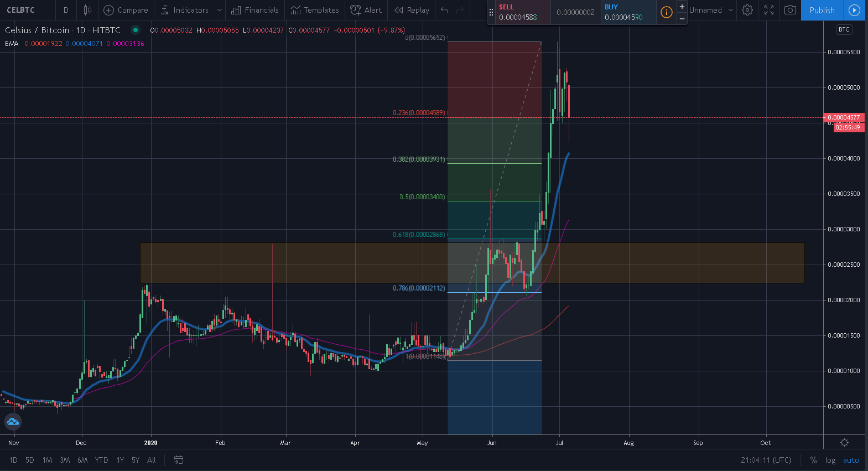Open the Indicators list
This screenshot has height=471, width=868.
coord(184,10)
